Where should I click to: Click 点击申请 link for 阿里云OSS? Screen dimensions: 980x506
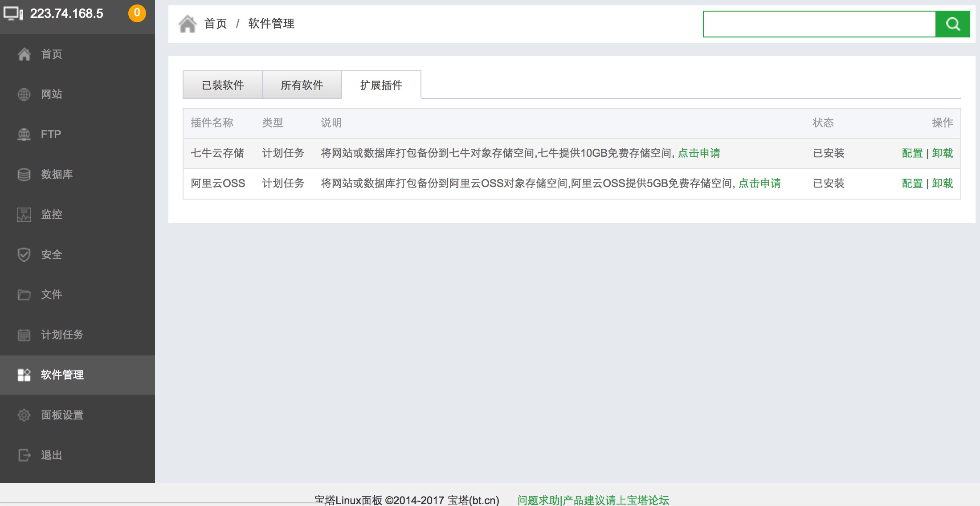pos(759,184)
